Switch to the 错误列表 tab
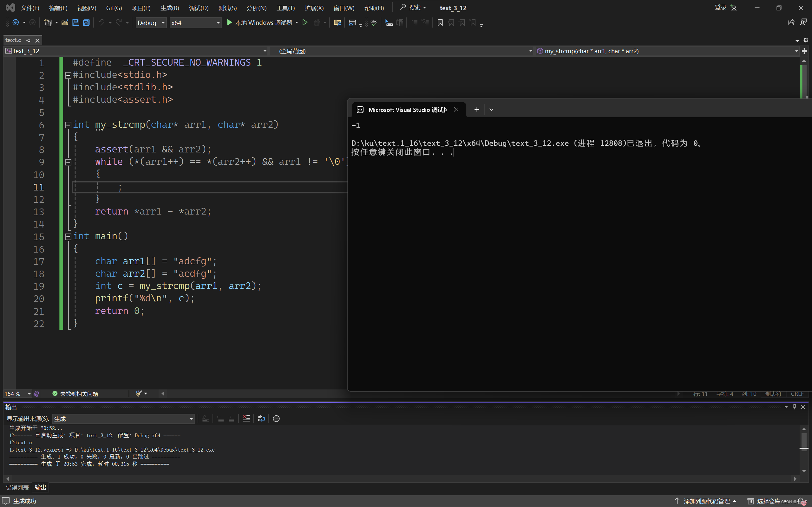The height and width of the screenshot is (507, 812). (17, 487)
